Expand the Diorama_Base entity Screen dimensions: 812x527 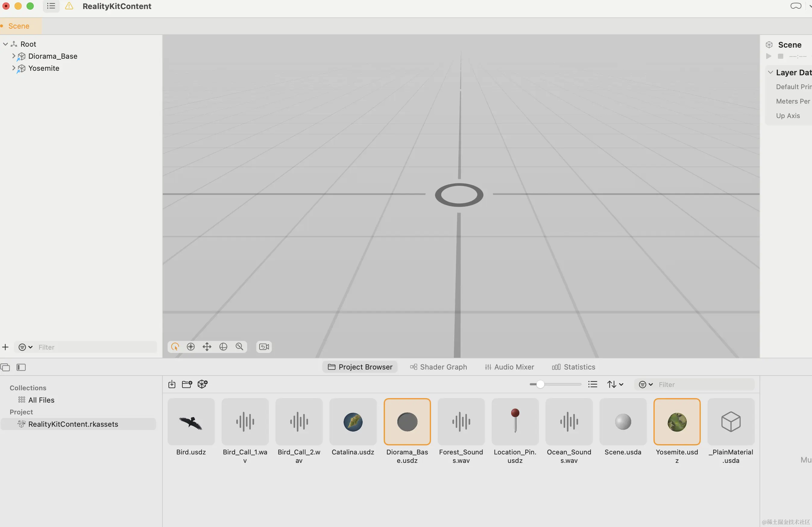coord(14,56)
